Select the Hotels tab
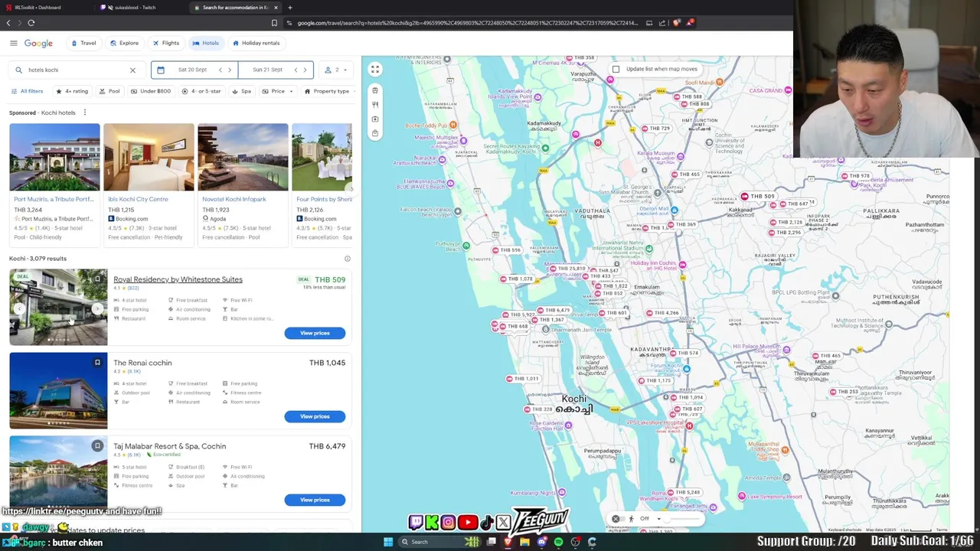This screenshot has width=980, height=551. tap(206, 43)
